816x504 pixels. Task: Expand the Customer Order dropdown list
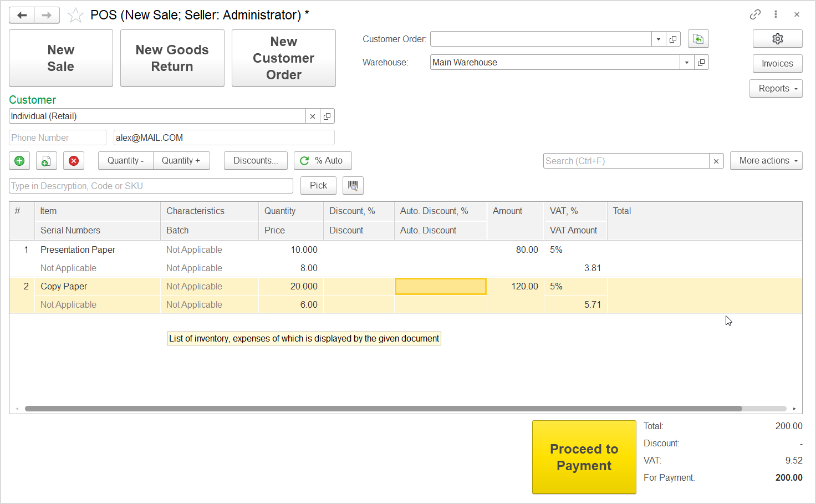tap(659, 39)
